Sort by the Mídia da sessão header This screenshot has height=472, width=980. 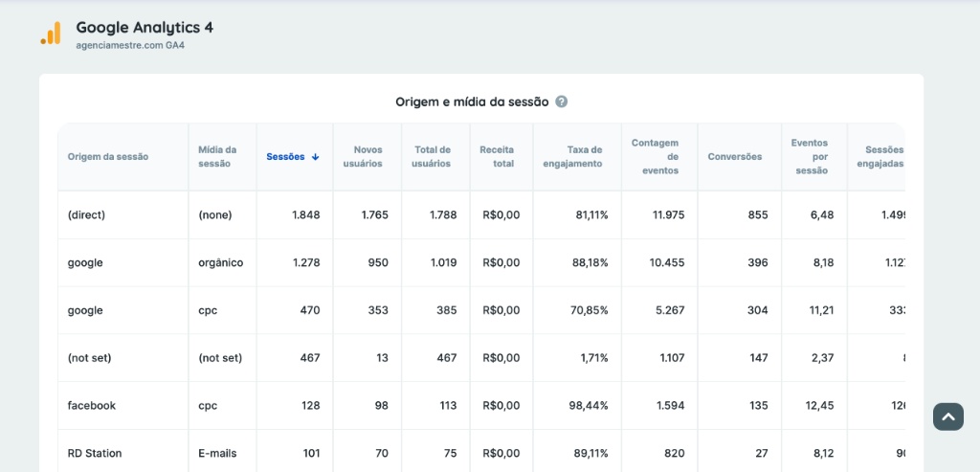217,157
